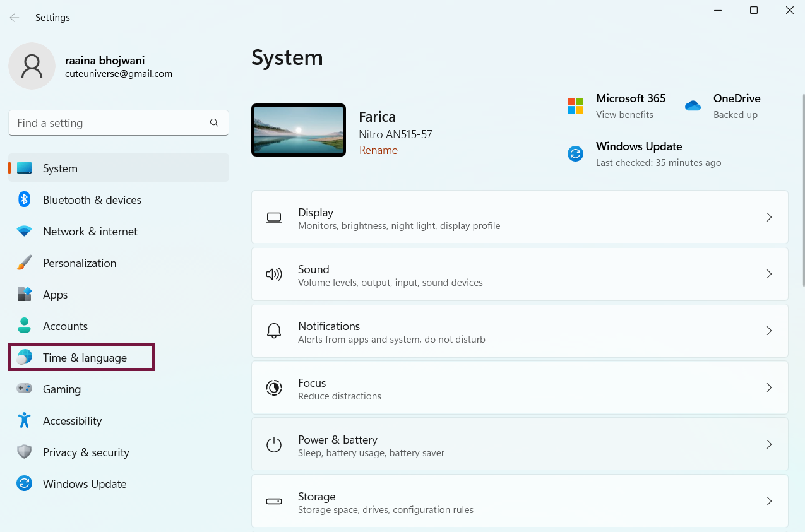Open Network & internet via Wi-Fi icon
Viewport: 805px width, 532px height.
click(25, 232)
